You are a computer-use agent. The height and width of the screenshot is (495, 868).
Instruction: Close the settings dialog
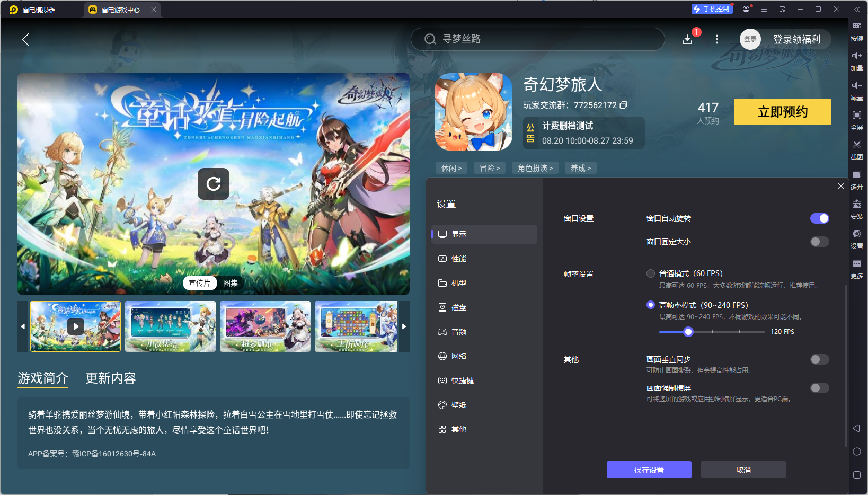point(841,186)
